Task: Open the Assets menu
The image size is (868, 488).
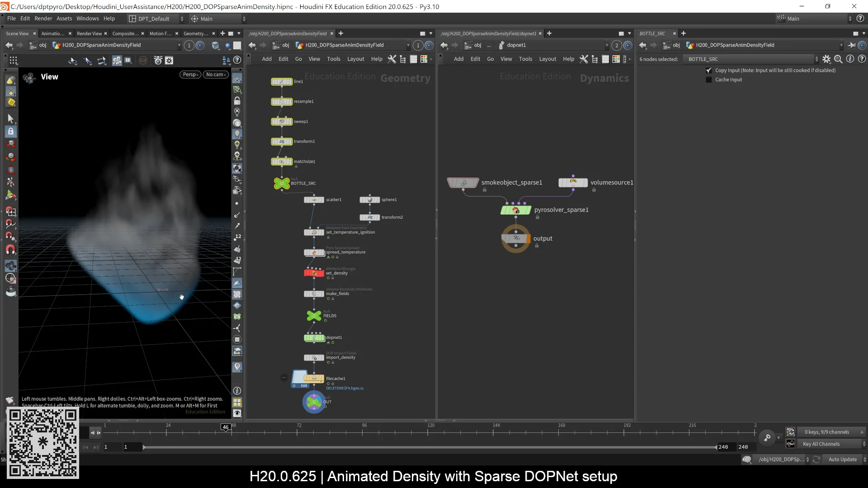Action: 64,19
